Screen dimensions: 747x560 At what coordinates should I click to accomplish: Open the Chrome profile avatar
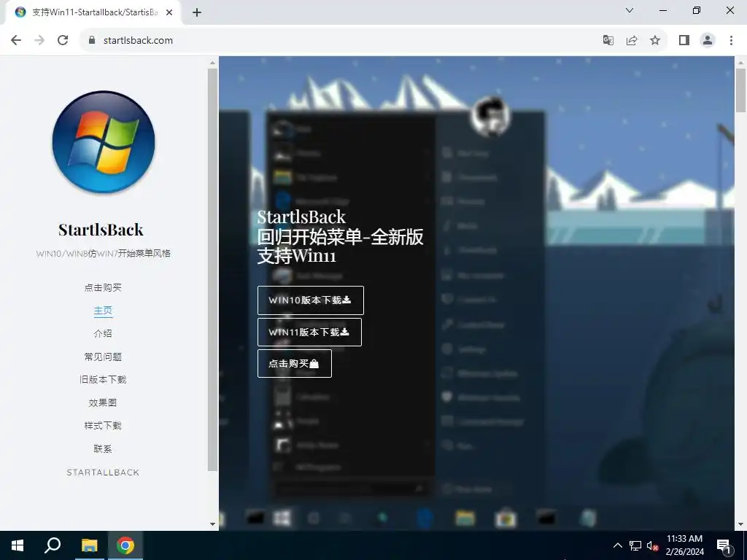click(708, 40)
